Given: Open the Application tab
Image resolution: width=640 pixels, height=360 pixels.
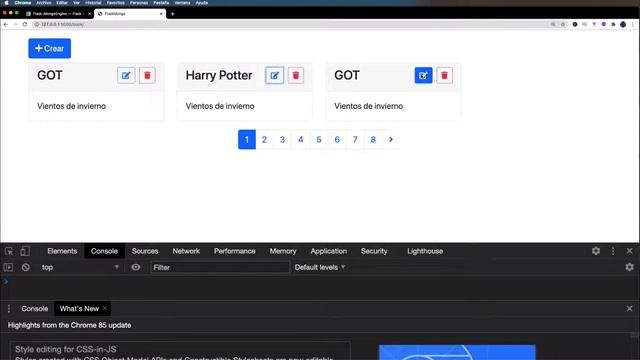Looking at the screenshot, I should [329, 251].
